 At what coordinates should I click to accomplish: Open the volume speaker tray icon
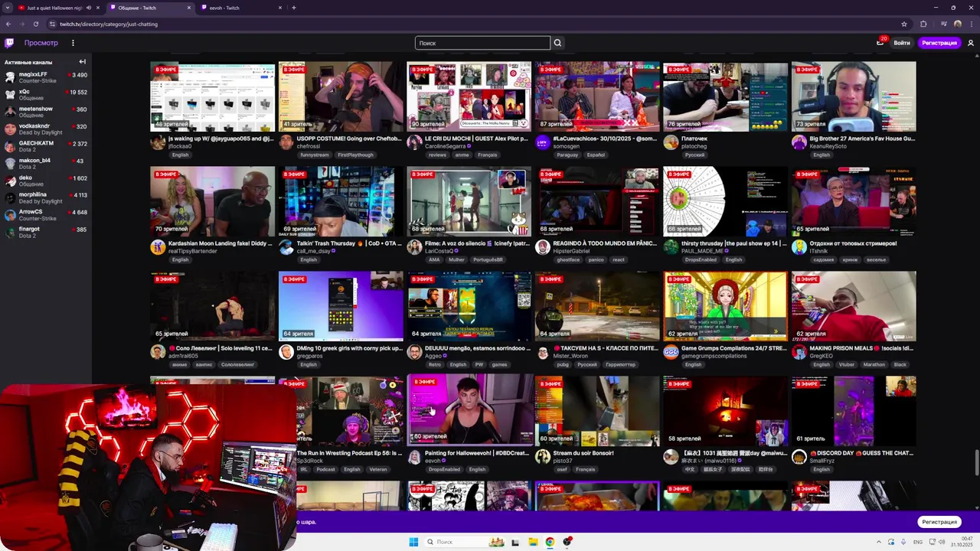pos(941,542)
